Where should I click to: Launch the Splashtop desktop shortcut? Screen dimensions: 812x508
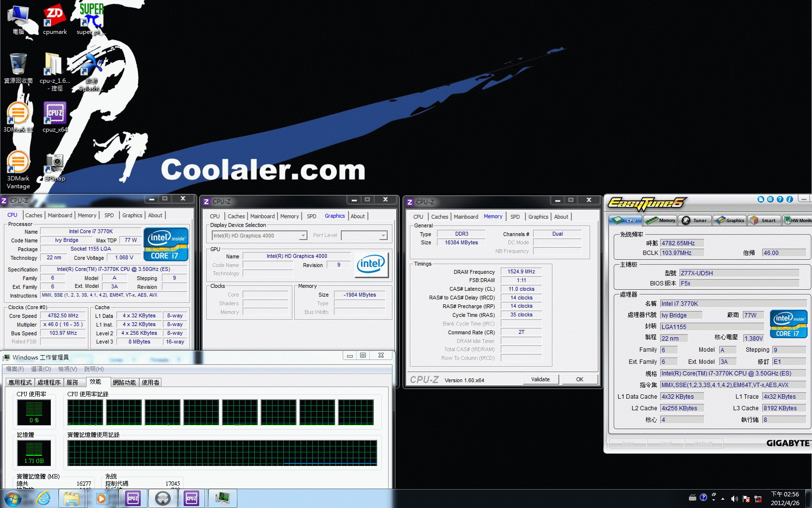[91, 72]
